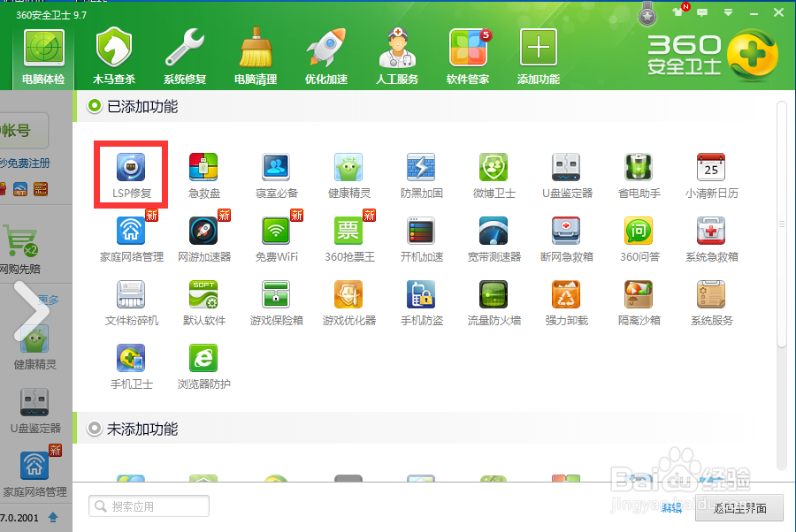Open 小清新日历 calendar
Image resolution: width=796 pixels, height=532 pixels.
tap(711, 176)
